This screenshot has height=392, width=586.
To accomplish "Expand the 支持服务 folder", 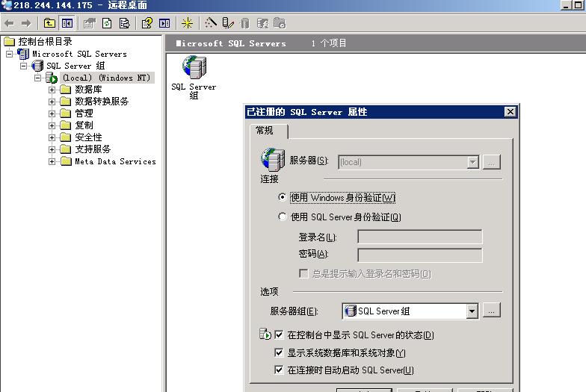I will pyautogui.click(x=52, y=149).
